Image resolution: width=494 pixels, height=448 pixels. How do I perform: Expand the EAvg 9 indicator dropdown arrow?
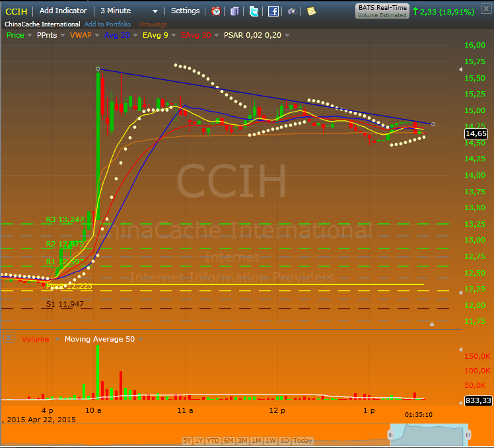tap(174, 35)
